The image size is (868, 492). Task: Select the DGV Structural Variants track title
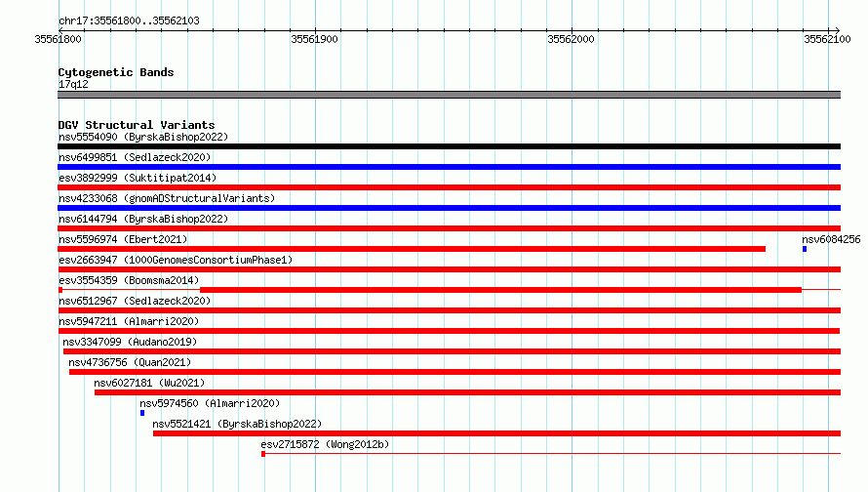[x=137, y=125]
